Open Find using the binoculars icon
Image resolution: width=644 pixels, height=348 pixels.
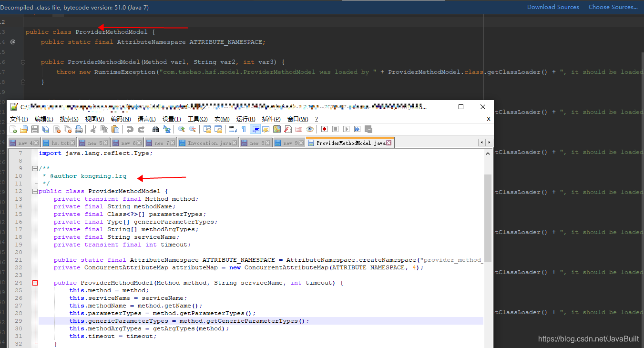click(154, 129)
